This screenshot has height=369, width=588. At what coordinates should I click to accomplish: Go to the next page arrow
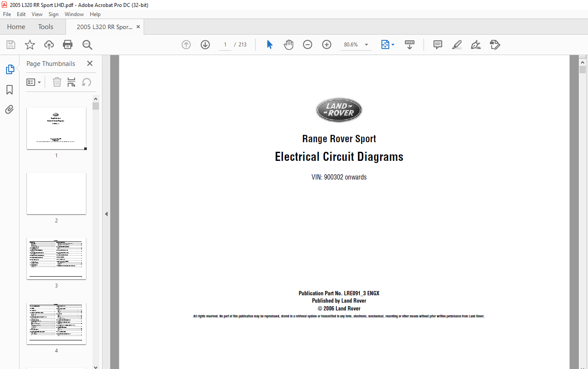pos(205,45)
